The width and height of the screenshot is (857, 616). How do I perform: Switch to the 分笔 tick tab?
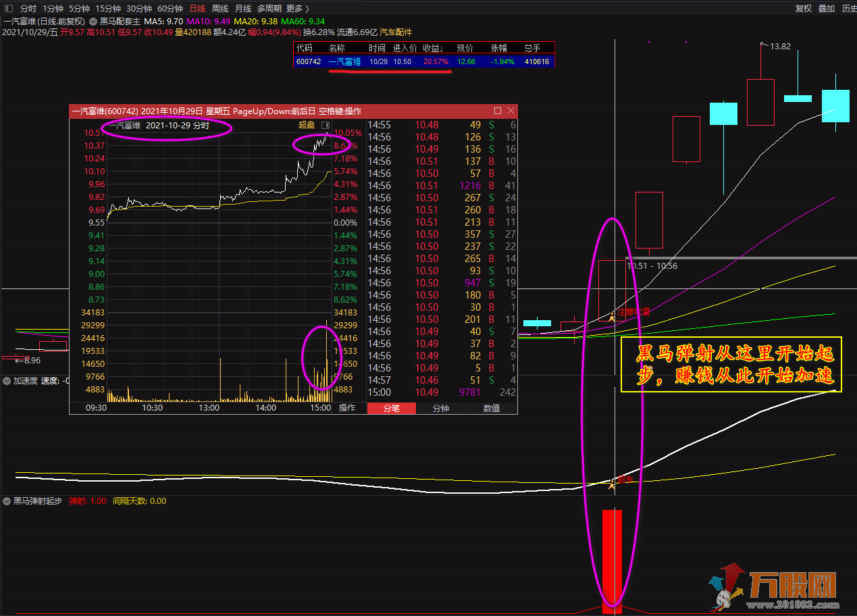click(x=392, y=408)
